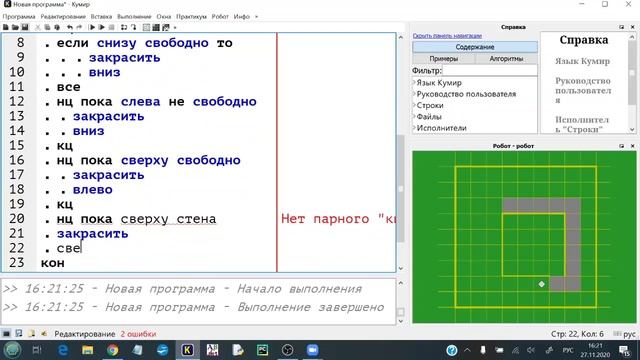
Task: Stop program execution
Action: [x=111, y=27]
